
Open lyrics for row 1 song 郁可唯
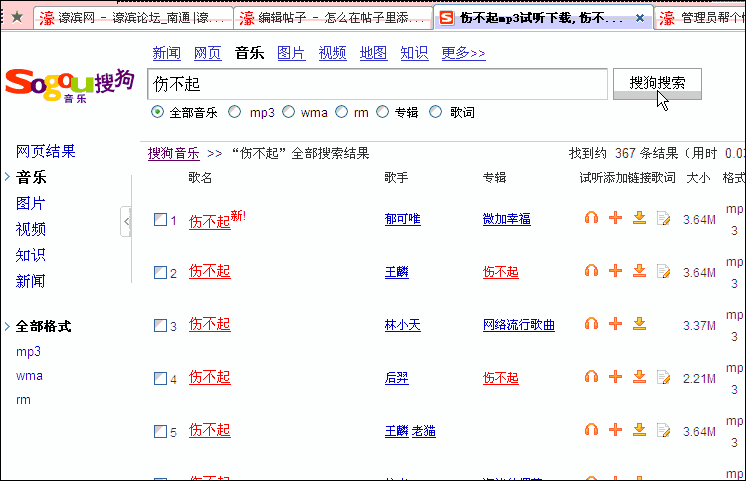click(x=663, y=218)
